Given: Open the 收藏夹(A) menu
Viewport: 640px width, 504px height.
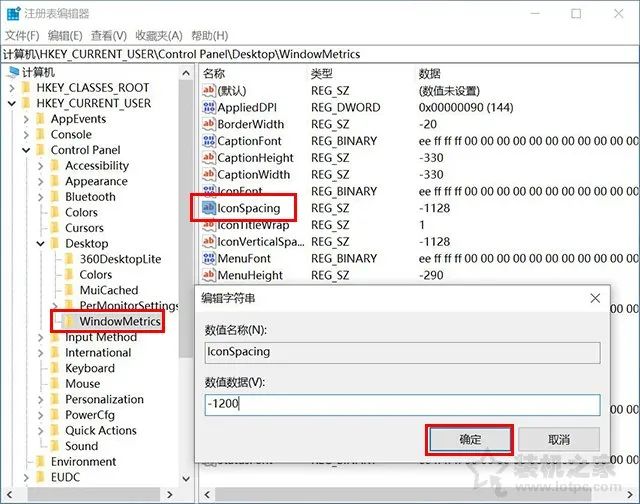Looking at the screenshot, I should pyautogui.click(x=159, y=36).
